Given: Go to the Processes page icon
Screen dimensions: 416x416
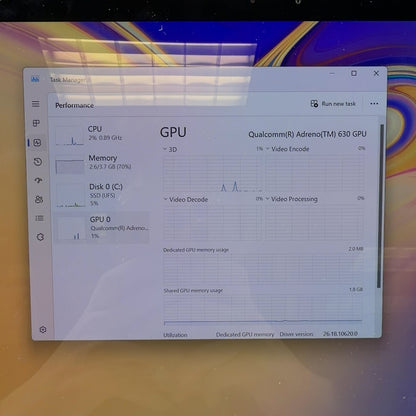Looking at the screenshot, I should (36, 123).
